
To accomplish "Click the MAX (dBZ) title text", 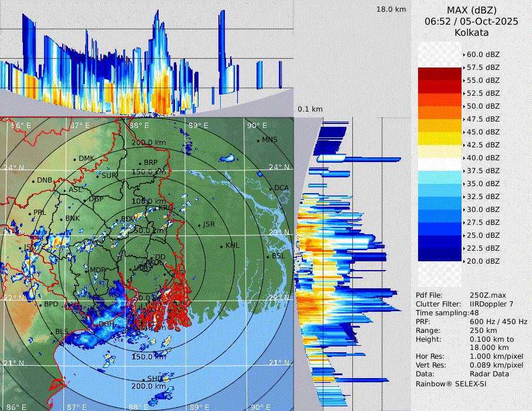I will (x=471, y=10).
